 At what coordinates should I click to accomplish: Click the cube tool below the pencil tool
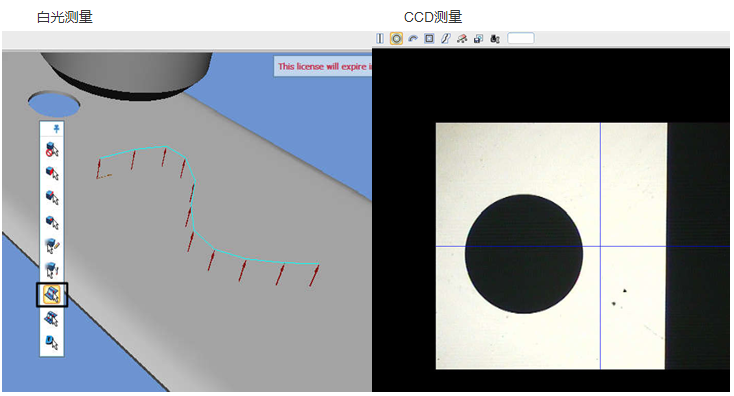click(52, 270)
